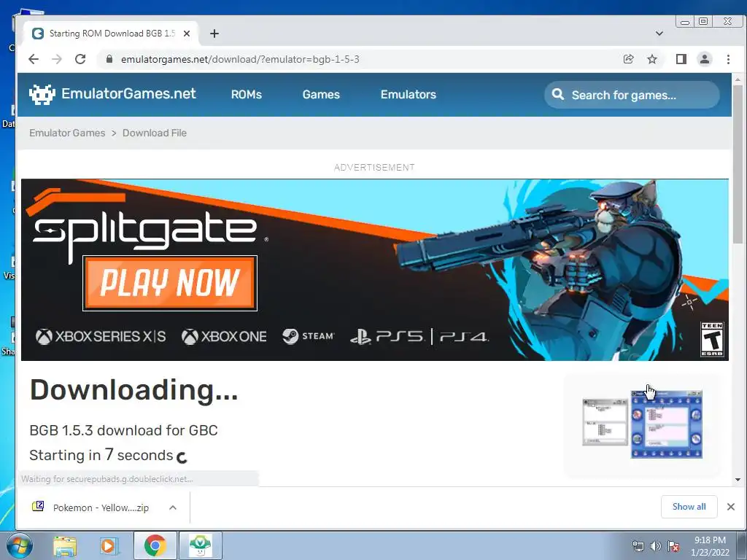Open the ROMs menu
The image size is (747, 560).
(247, 94)
